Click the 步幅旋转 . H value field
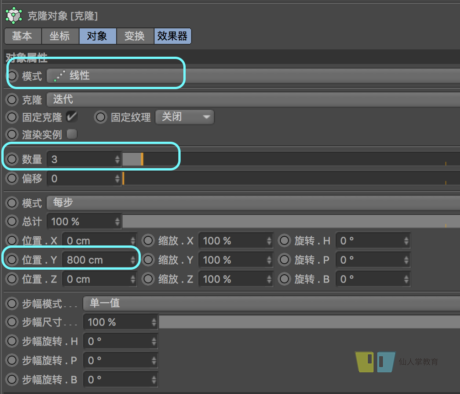The image size is (460, 394). click(x=117, y=341)
